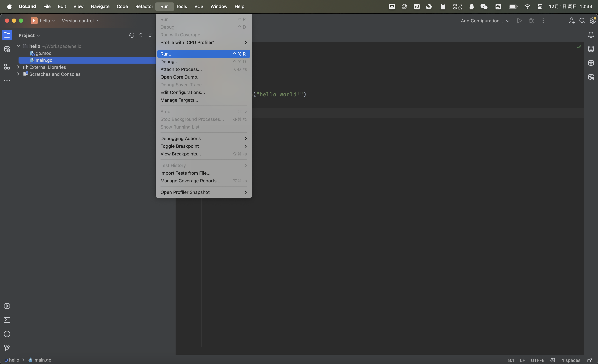The image size is (598, 364).
Task: Toggle the Project tool window button
Action: pyautogui.click(x=7, y=35)
